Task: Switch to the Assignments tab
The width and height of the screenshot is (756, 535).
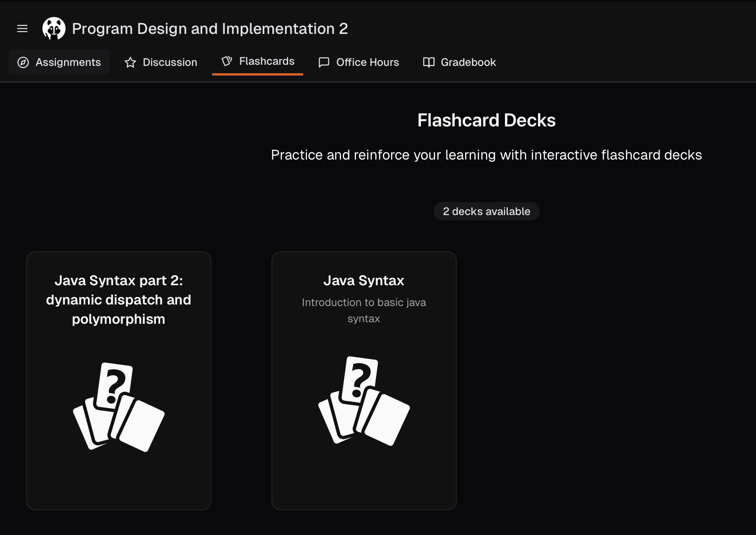Action: coord(68,62)
